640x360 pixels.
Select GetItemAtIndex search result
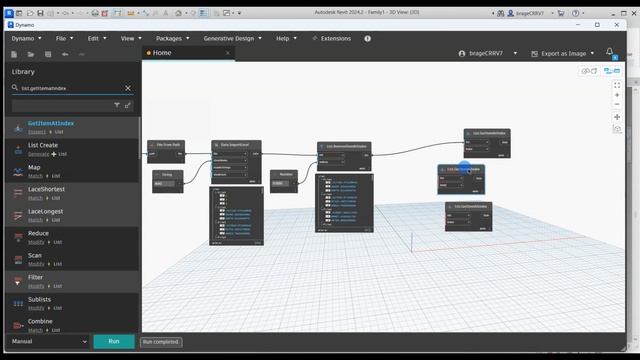[72, 127]
